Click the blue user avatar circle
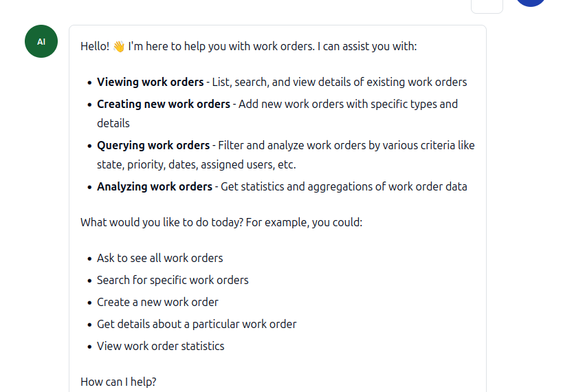Viewport: 574px width, 392px height. 531,3
